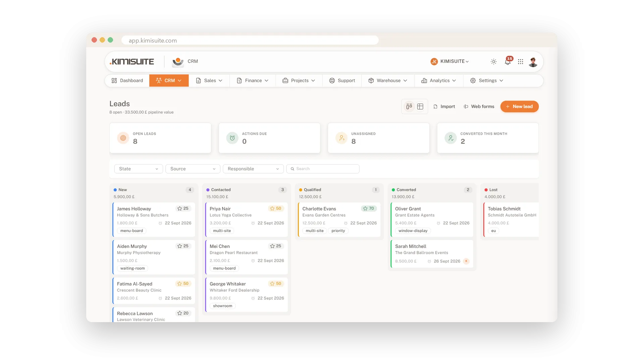The height and width of the screenshot is (362, 644).
Task: Click the leads Search field
Action: tap(323, 169)
